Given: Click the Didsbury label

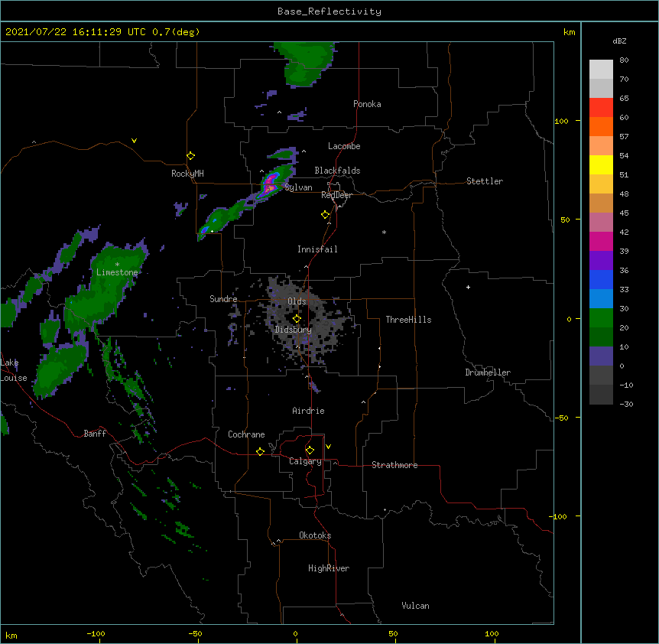Looking at the screenshot, I should (294, 330).
